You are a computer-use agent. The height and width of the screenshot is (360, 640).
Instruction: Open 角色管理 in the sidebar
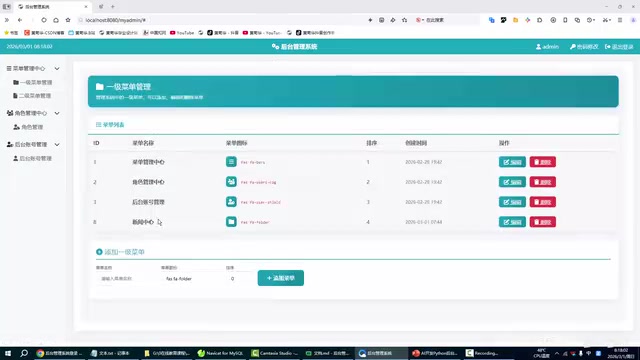28,127
